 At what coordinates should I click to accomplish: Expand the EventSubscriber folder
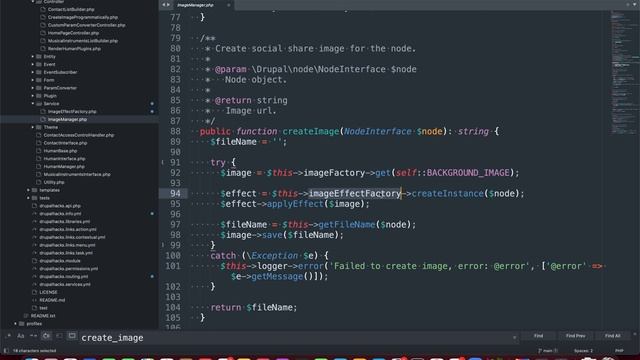pyautogui.click(x=33, y=72)
